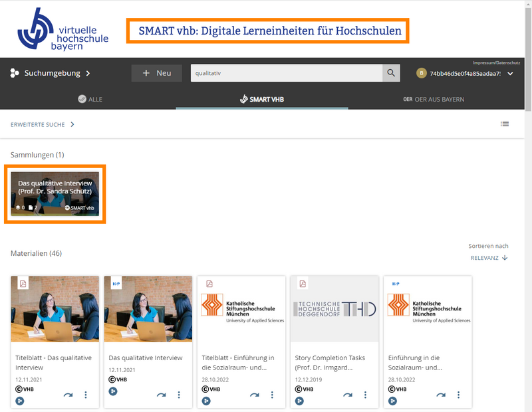Click the PDF icon on Story Completion Tasks

pyautogui.click(x=303, y=284)
